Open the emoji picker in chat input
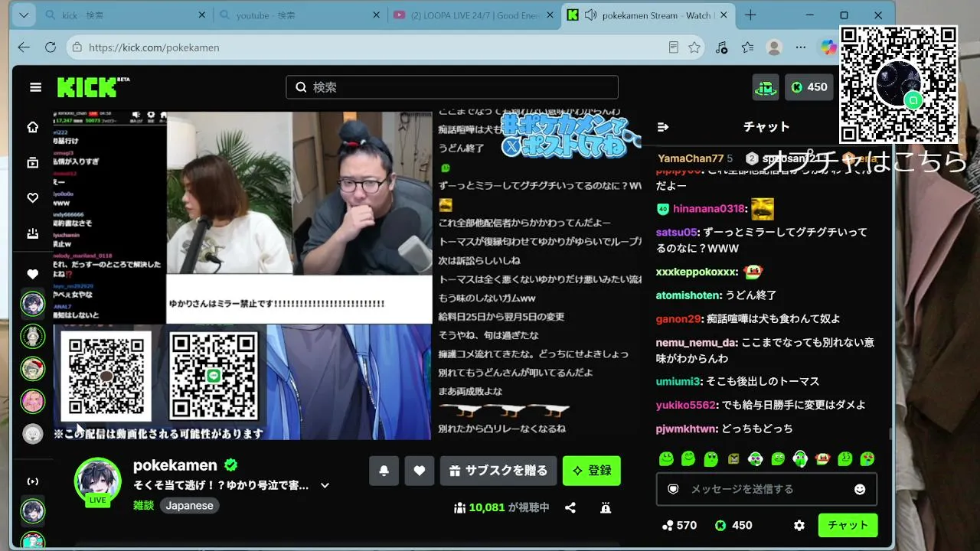 point(860,489)
